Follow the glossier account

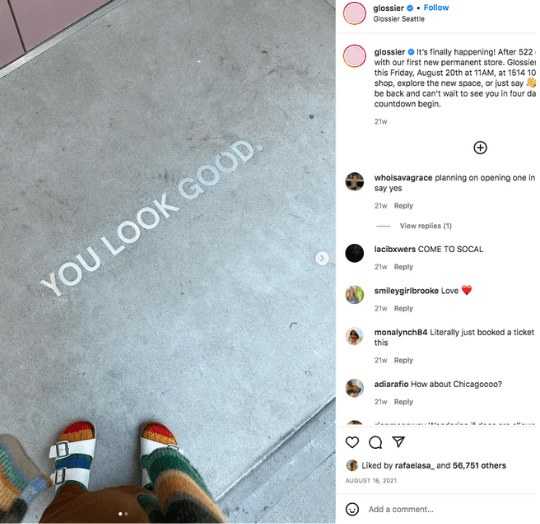[436, 8]
